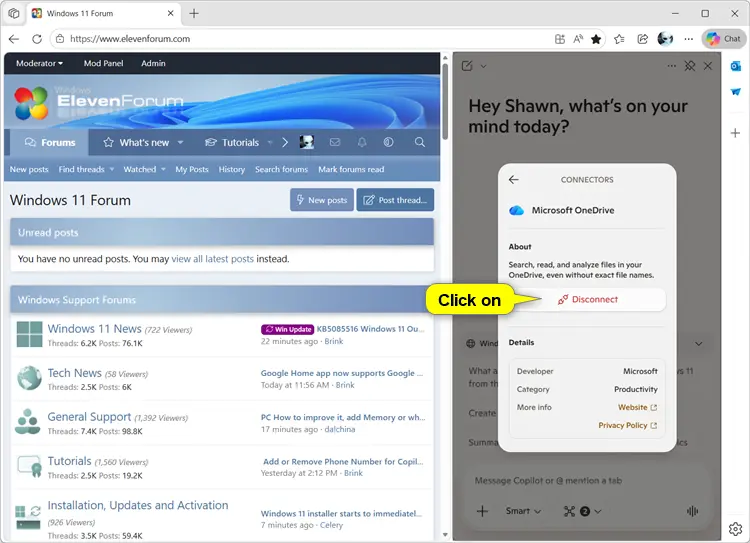Expand the arrow beside new chat icon
Viewport: 750px width, 543px height.
(x=484, y=66)
